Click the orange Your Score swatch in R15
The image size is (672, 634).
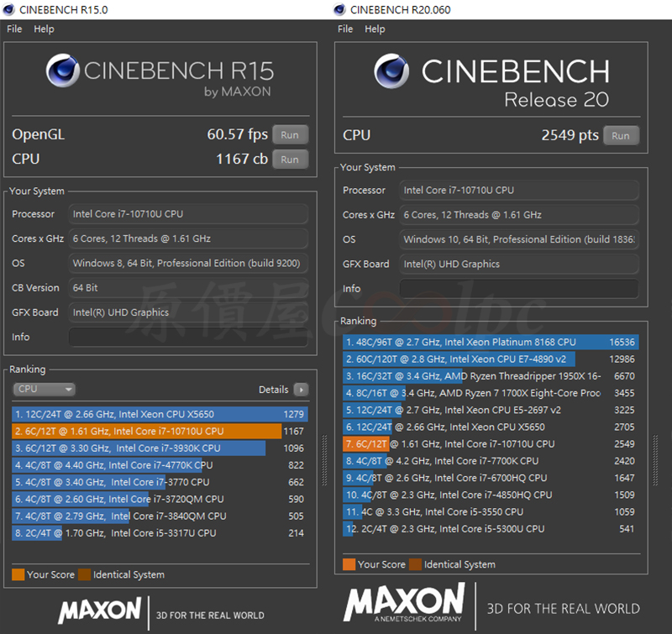pos(18,574)
